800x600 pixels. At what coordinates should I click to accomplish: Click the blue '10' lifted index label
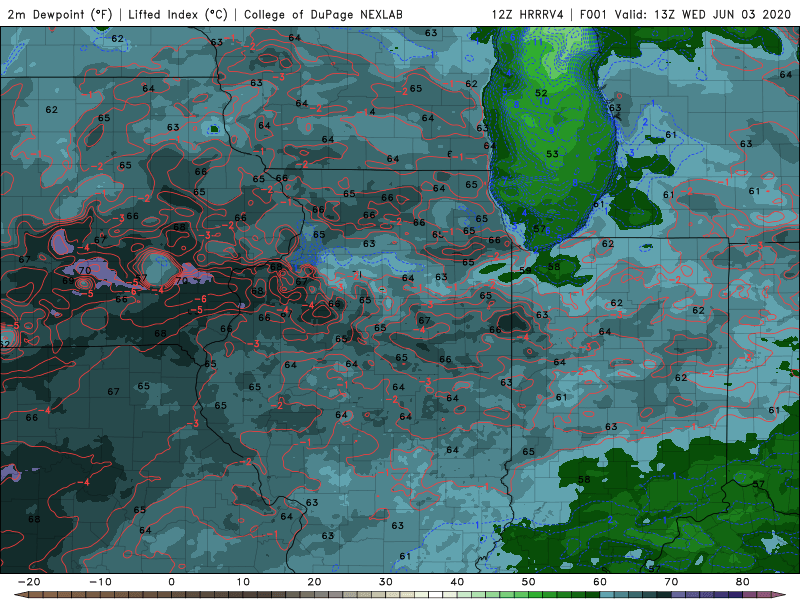pos(544,101)
